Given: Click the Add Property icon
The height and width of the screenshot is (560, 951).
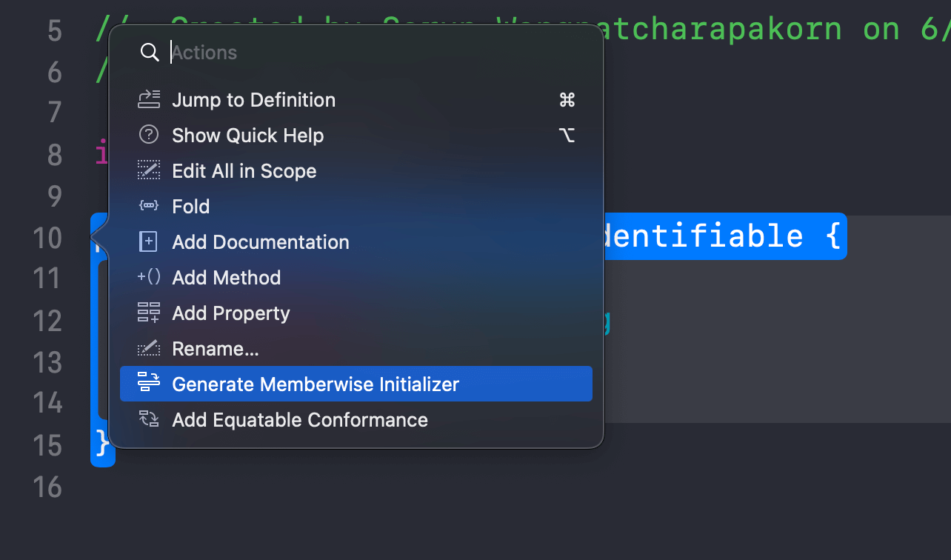Looking at the screenshot, I should (x=149, y=313).
